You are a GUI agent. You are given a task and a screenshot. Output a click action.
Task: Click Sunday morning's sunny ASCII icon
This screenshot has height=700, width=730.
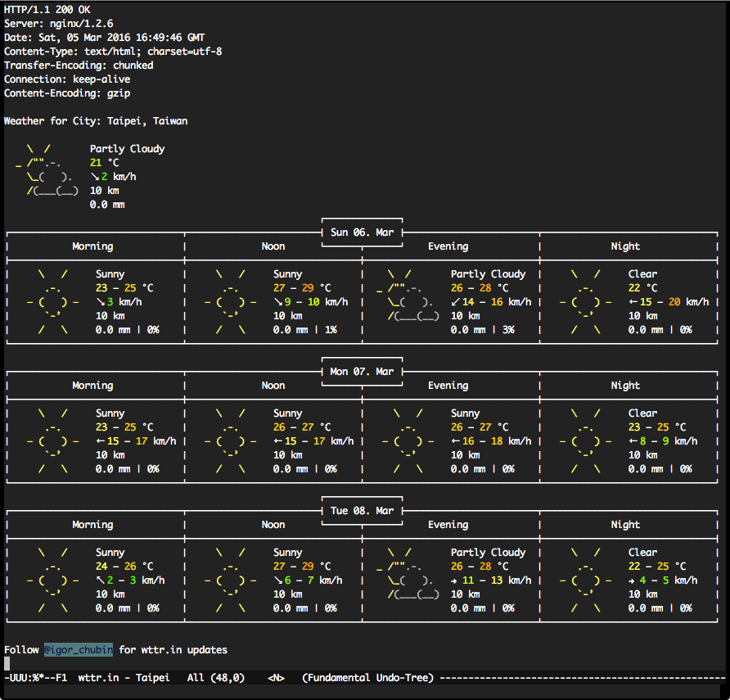tap(53, 302)
